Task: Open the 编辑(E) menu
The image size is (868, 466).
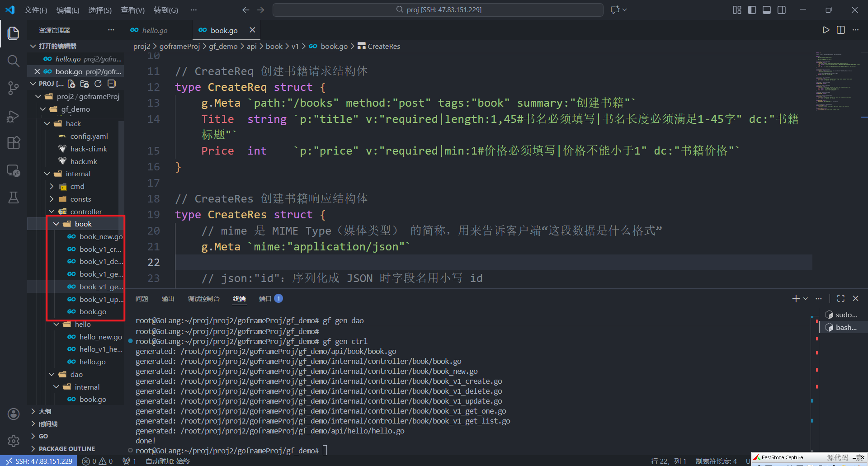Action: pos(68,10)
